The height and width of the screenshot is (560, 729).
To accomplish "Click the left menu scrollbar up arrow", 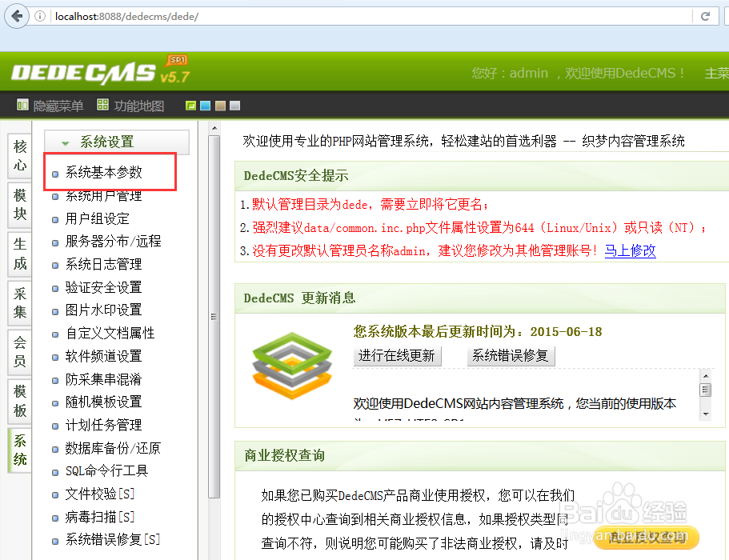I will (214, 128).
